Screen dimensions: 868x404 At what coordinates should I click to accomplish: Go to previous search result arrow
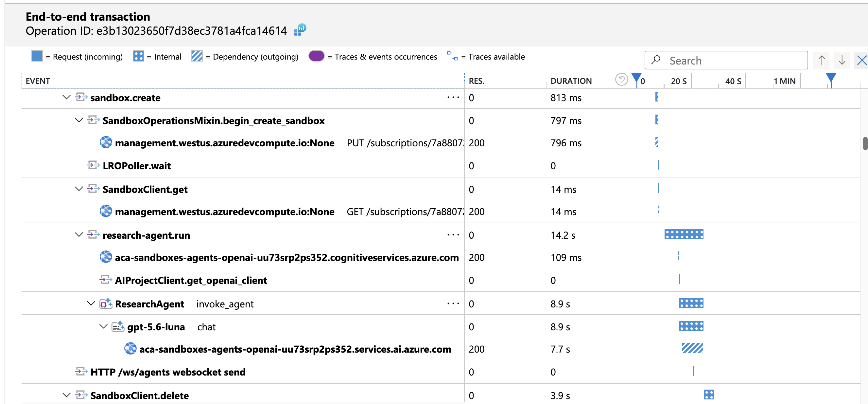822,60
